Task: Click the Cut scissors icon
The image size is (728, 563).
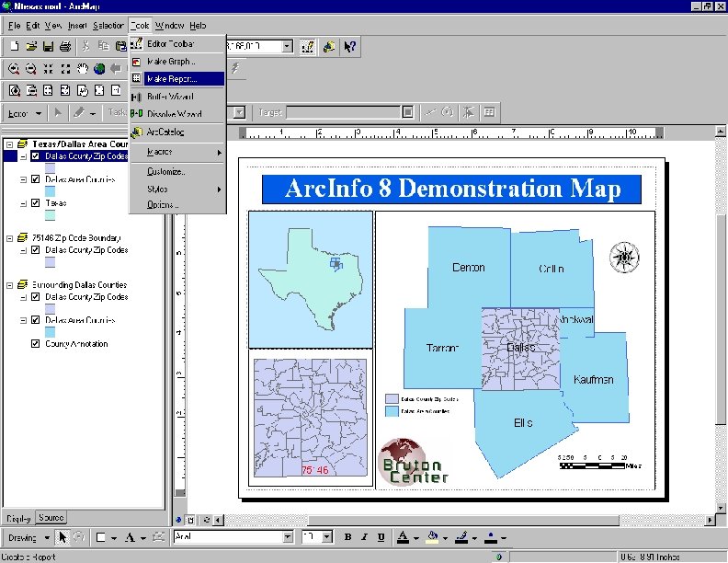Action: 85,46
